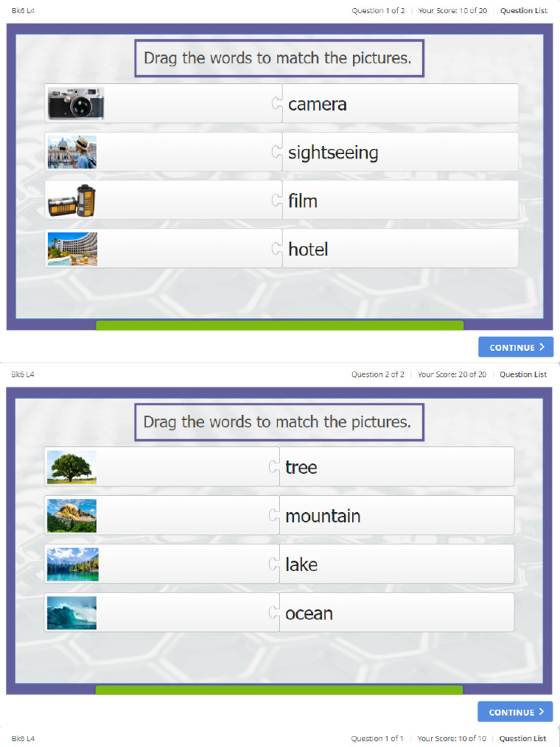Viewport: 560px width, 747px height.
Task: Select the "sightseeing" word tile
Action: click(x=400, y=152)
